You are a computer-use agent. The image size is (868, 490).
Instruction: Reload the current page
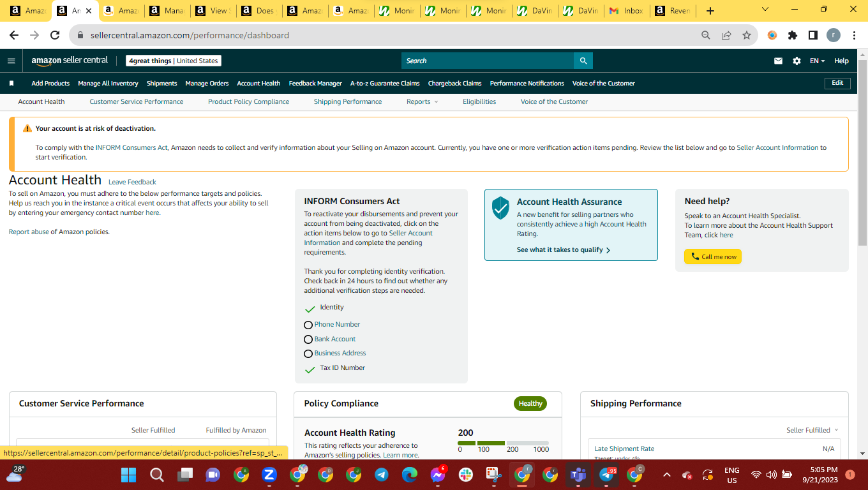[55, 35]
